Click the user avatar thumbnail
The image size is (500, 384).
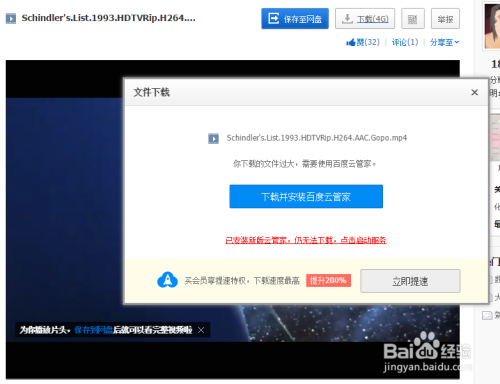492,26
